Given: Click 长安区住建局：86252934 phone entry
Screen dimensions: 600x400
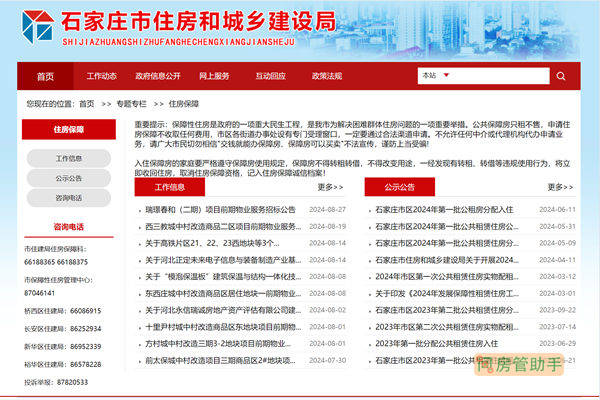Looking at the screenshot, I should pyautogui.click(x=63, y=329).
